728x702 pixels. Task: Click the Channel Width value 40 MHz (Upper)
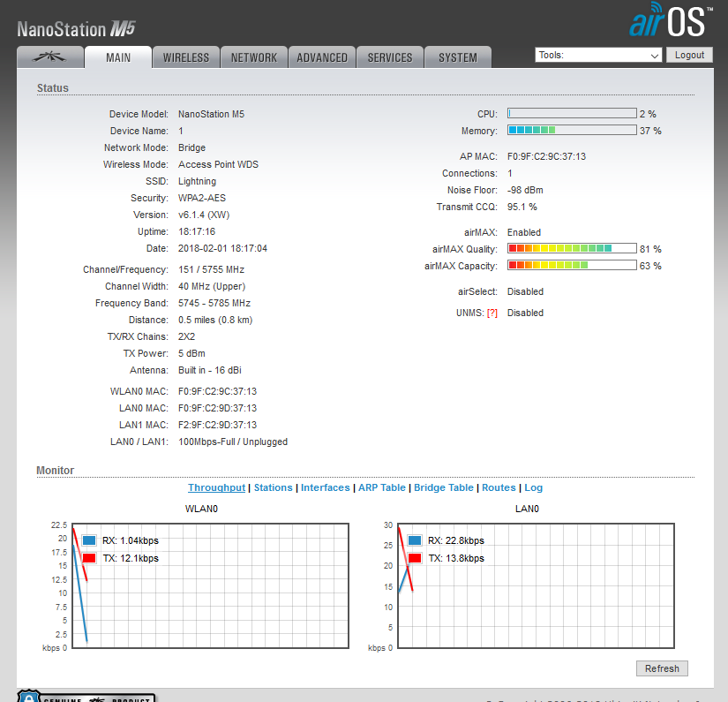tap(212, 286)
